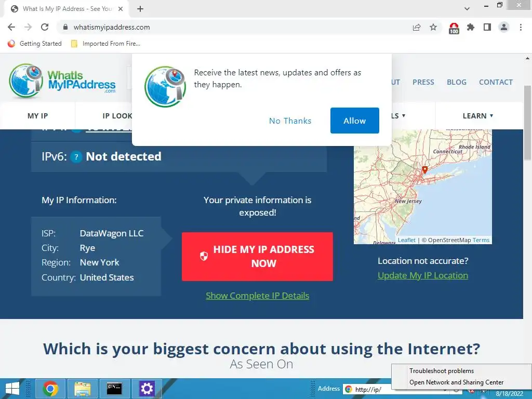Screen dimensions: 532x399
Task: Go to the CONTACT page
Action: pos(496,82)
